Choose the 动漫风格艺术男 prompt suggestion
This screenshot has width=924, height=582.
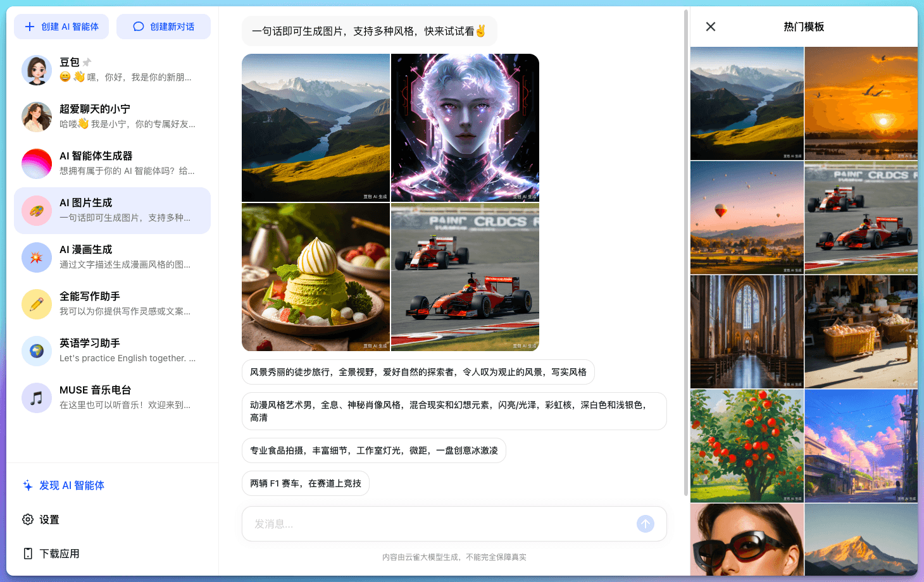click(454, 411)
